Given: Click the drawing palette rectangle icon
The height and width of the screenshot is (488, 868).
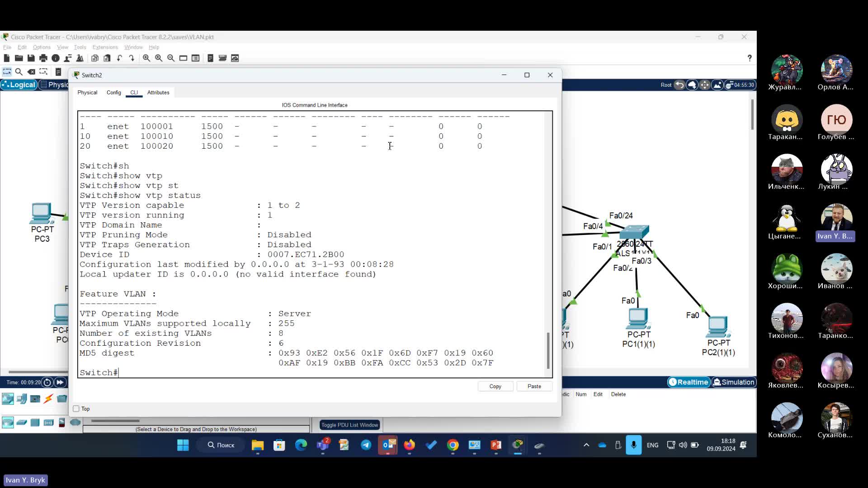Looking at the screenshot, I should [183, 58].
